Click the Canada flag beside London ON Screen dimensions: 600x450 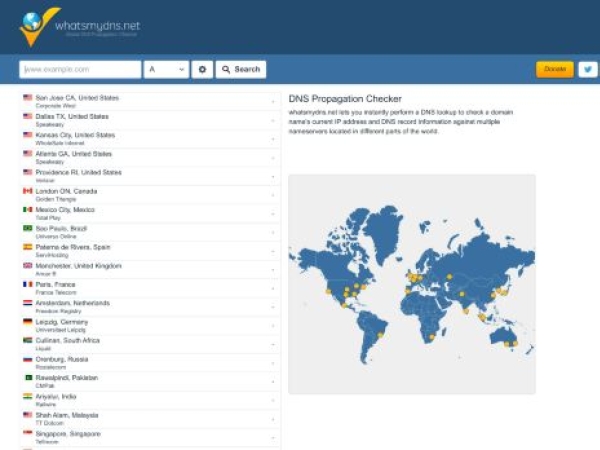[28, 191]
